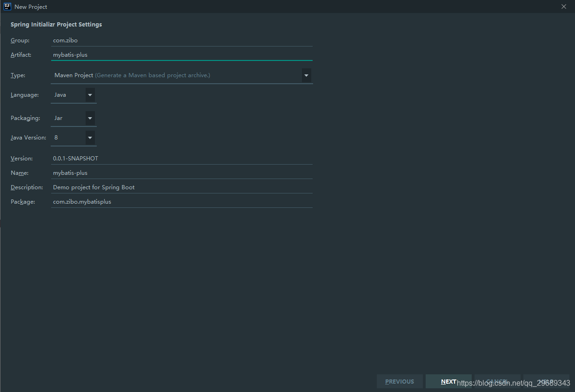The width and height of the screenshot is (575, 392).
Task: Click the Previous button
Action: tap(400, 381)
